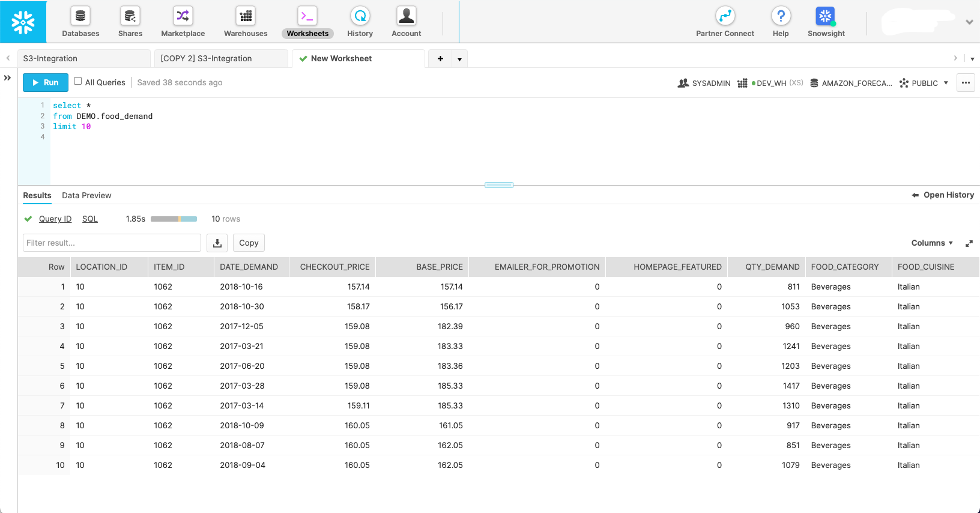Go to the Marketplace icon
980x513 pixels.
(183, 17)
